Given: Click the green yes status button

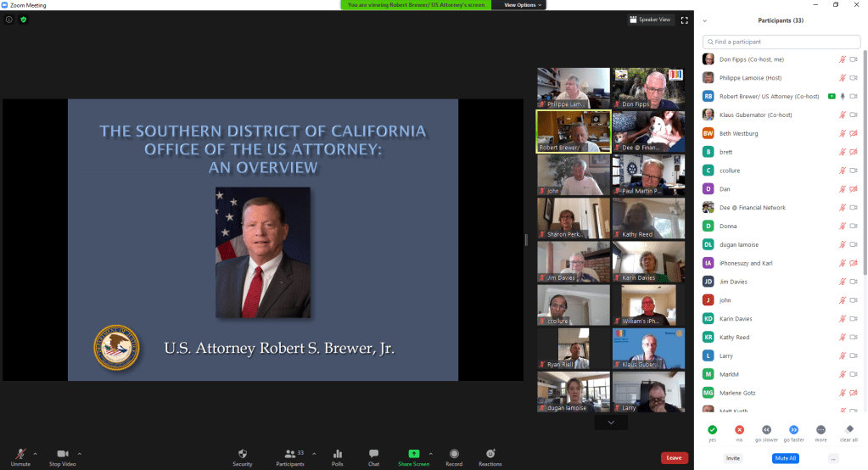Looking at the screenshot, I should (712, 430).
